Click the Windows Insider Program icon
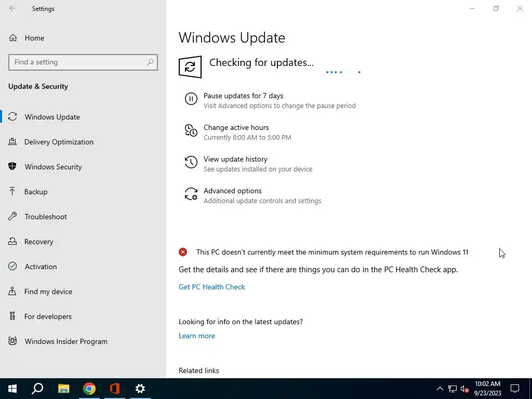Image resolution: width=532 pixels, height=399 pixels. coord(12,341)
